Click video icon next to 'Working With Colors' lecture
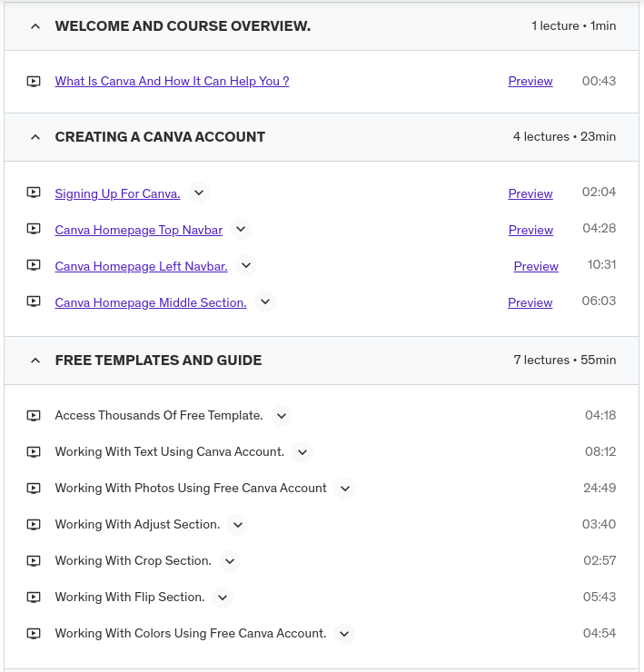 tap(34, 633)
